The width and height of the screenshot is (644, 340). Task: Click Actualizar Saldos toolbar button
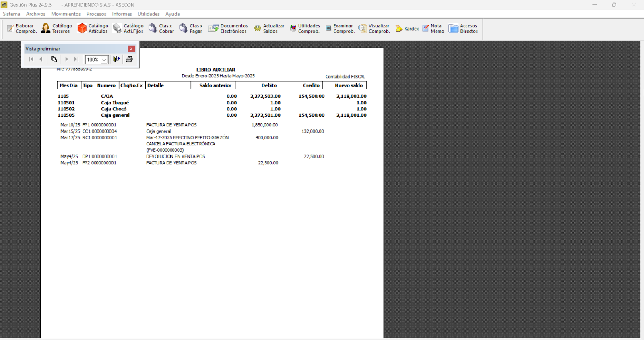coord(269,29)
